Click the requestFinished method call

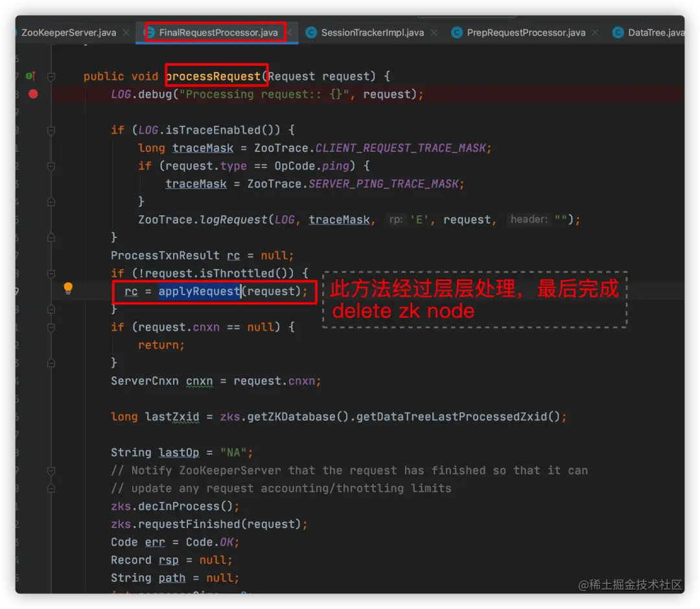pyautogui.click(x=189, y=524)
